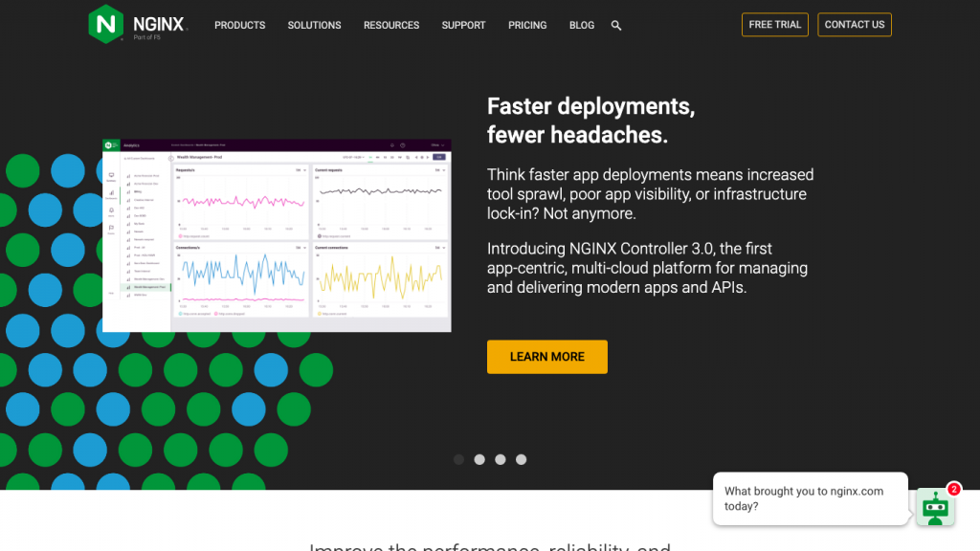Click the FREE TRIAL button
Viewport: 980px width, 551px height.
pos(775,24)
